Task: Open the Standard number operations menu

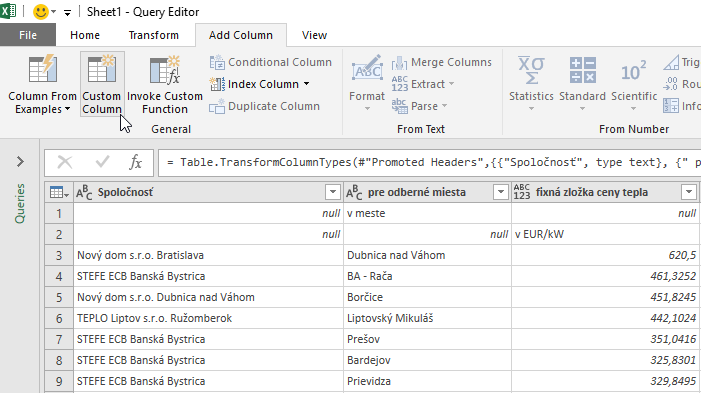Action: point(582,84)
